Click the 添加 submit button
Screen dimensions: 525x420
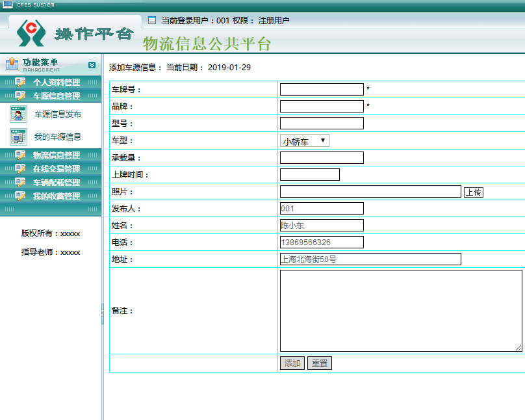pyautogui.click(x=292, y=363)
